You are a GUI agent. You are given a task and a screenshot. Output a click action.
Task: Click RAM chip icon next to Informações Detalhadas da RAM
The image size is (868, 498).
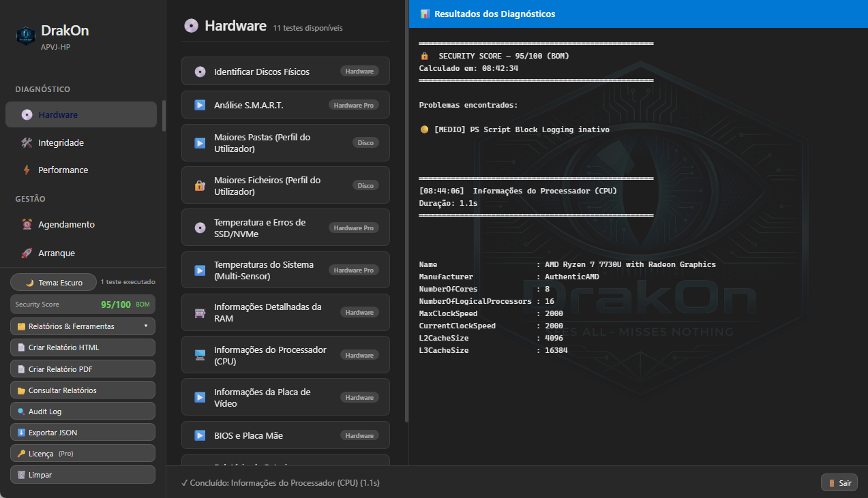pos(200,313)
